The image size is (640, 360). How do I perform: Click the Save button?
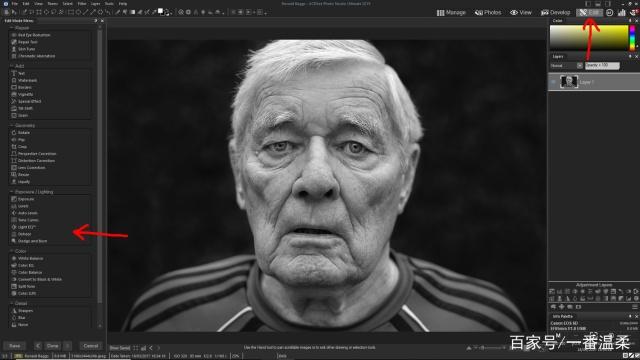[15, 346]
